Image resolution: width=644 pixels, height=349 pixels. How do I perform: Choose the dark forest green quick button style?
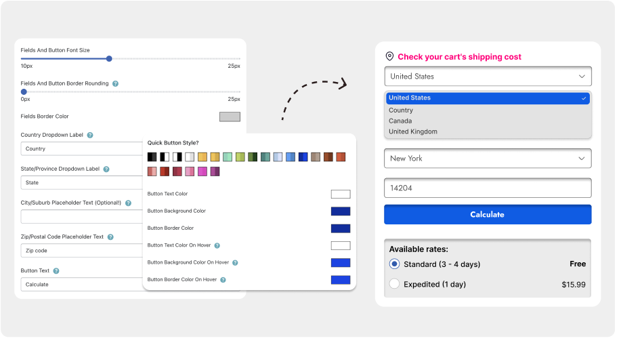(253, 157)
